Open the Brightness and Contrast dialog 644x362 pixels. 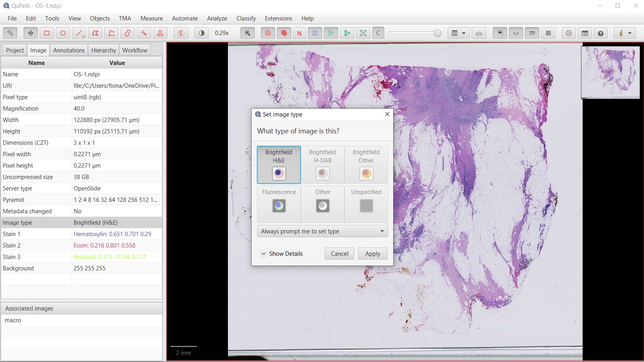202,33
